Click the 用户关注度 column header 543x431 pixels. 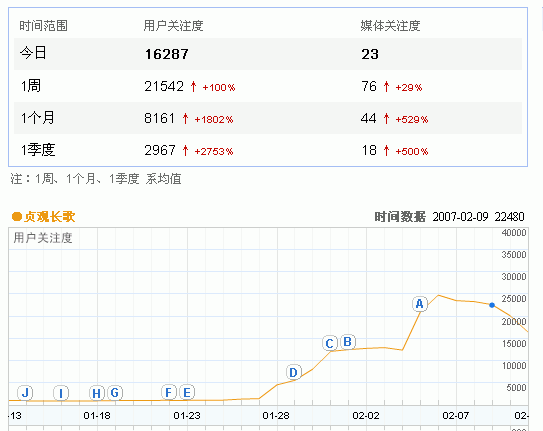[x=173, y=26]
